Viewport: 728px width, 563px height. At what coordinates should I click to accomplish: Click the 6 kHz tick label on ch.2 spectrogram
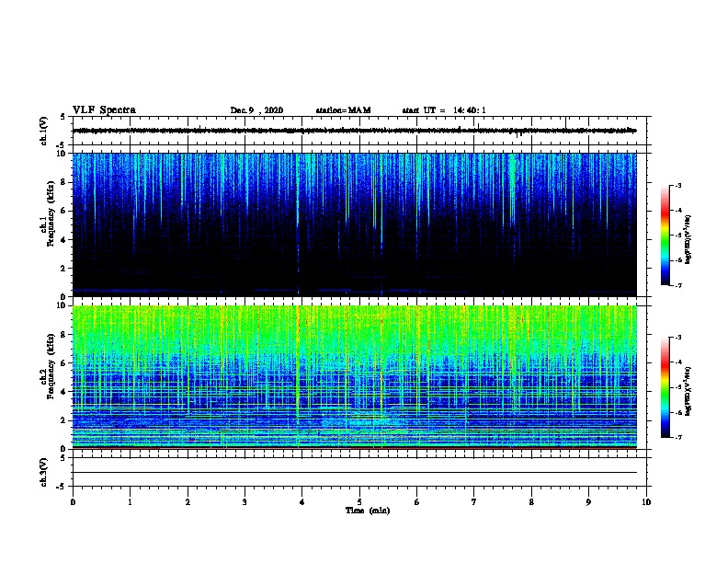tap(63, 363)
